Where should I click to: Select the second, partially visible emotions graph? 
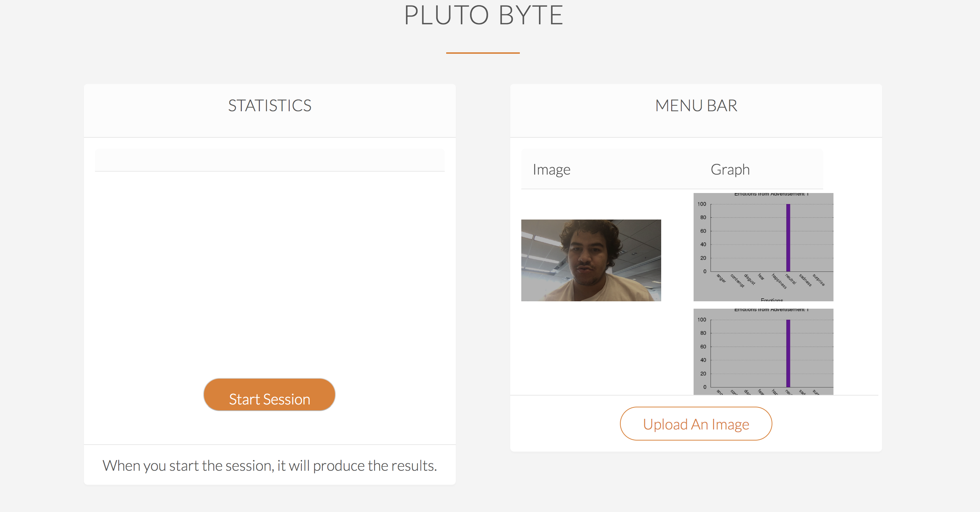[763, 351]
